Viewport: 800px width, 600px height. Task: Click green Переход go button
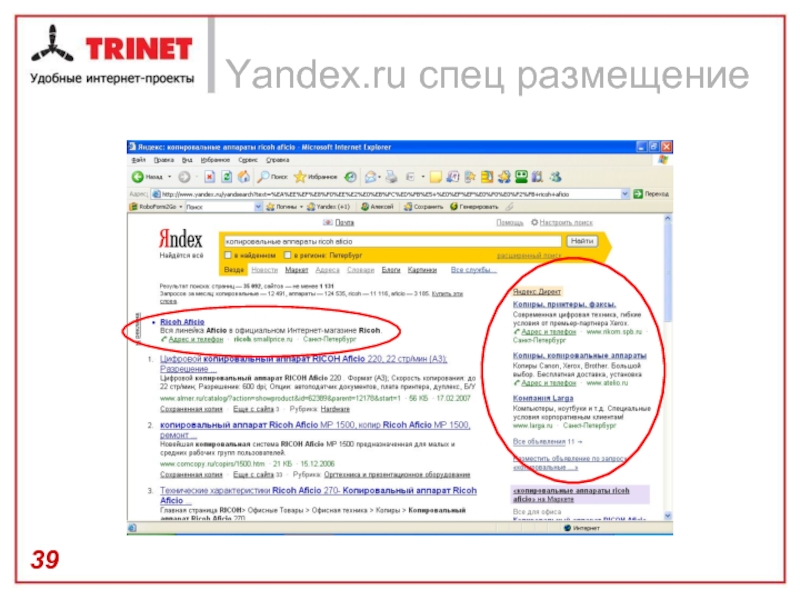(x=651, y=194)
